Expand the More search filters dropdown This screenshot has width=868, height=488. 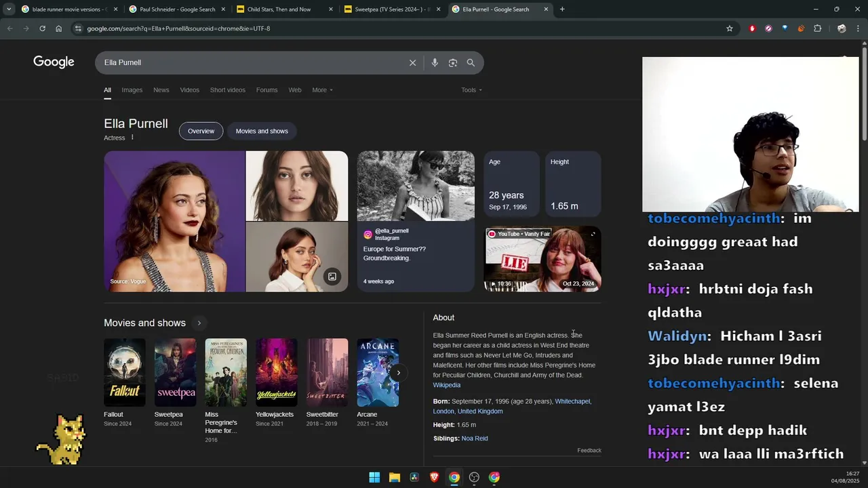pyautogui.click(x=322, y=90)
